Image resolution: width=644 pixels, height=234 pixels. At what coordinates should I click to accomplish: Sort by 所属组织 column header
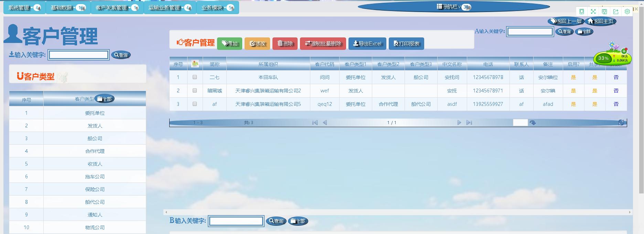(x=268, y=64)
